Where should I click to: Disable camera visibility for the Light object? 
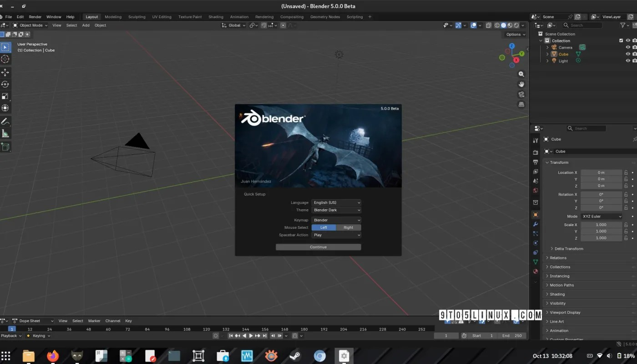[x=634, y=61]
